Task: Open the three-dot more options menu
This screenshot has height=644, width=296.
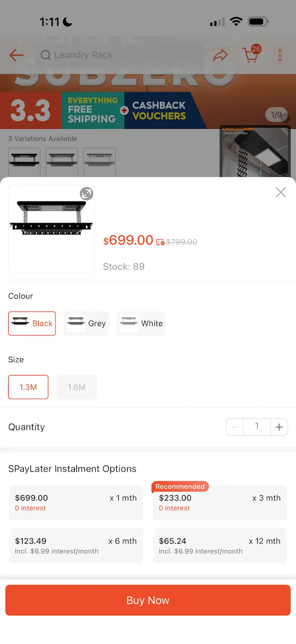Action: (280, 55)
